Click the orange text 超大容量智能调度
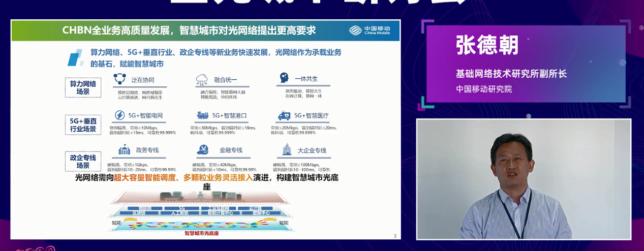 145,177
